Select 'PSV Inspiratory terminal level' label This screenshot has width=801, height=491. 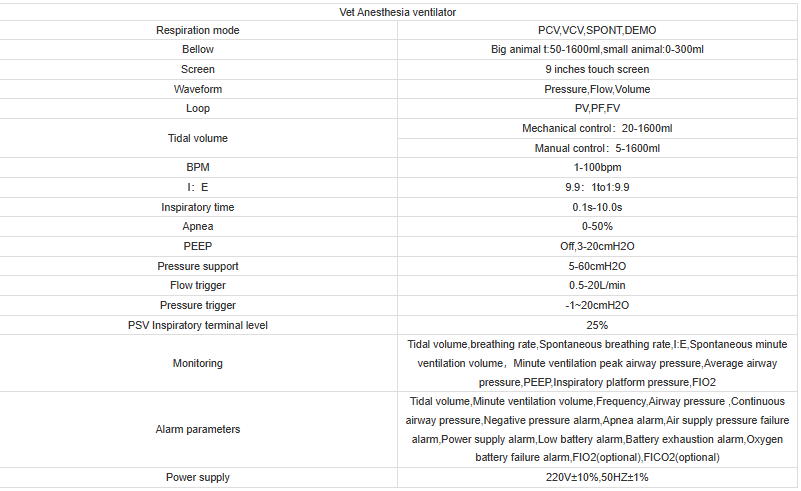(x=198, y=325)
